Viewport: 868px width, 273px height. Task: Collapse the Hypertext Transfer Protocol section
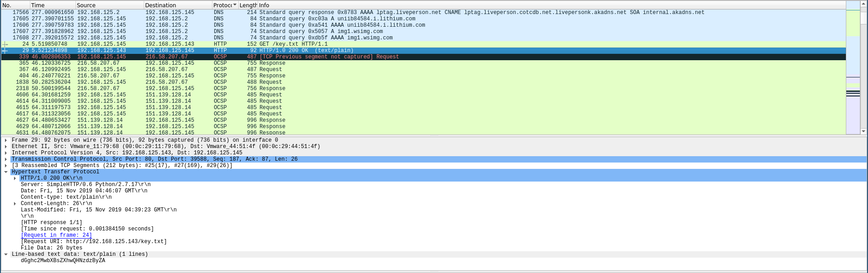5,172
